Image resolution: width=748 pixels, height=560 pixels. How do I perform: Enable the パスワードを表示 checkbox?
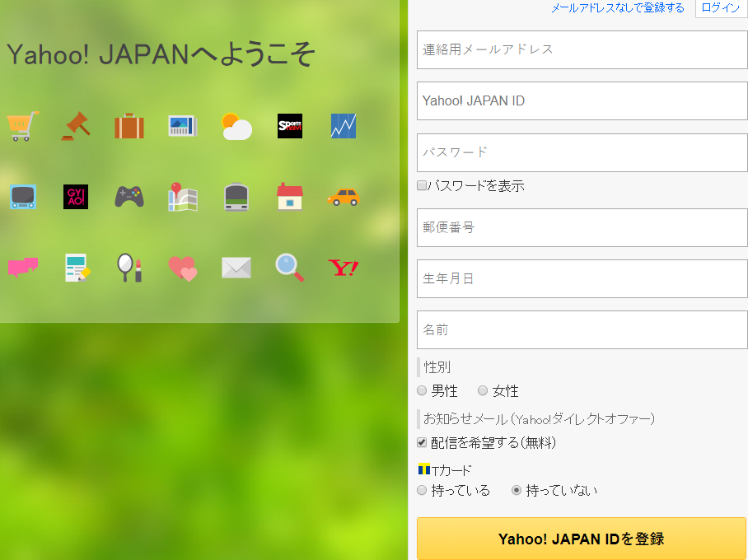(x=422, y=185)
